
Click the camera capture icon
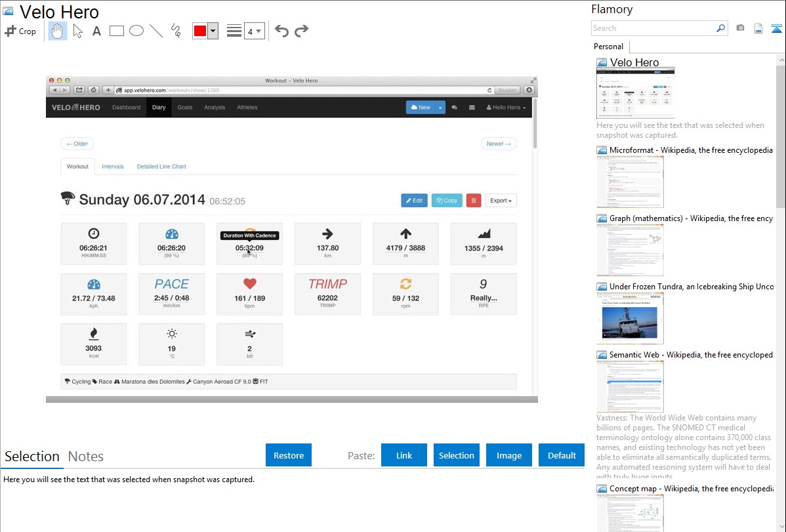point(740,28)
